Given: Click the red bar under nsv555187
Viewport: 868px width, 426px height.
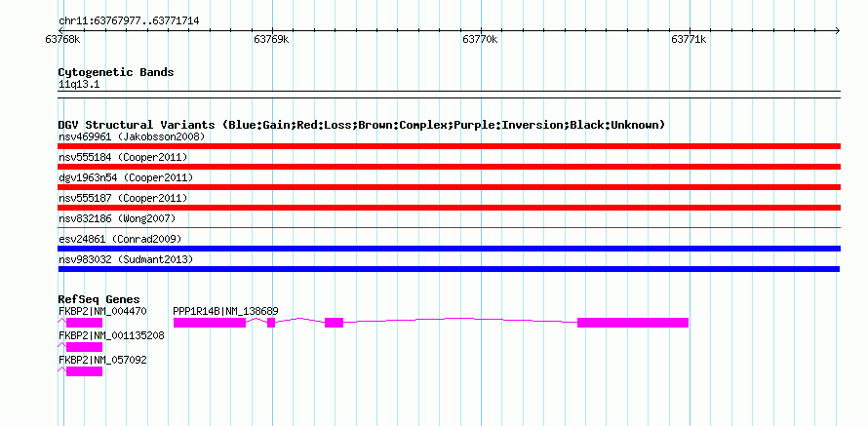Looking at the screenshot, I should 449,208.
